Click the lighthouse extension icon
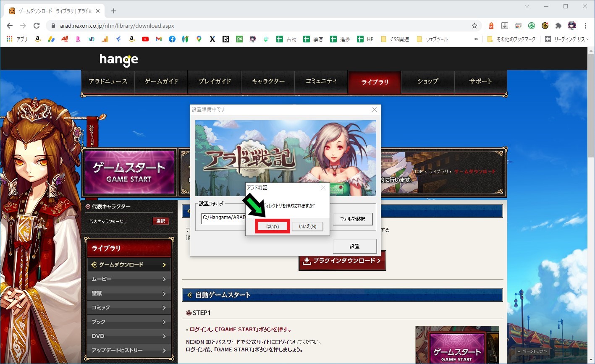 (491, 26)
